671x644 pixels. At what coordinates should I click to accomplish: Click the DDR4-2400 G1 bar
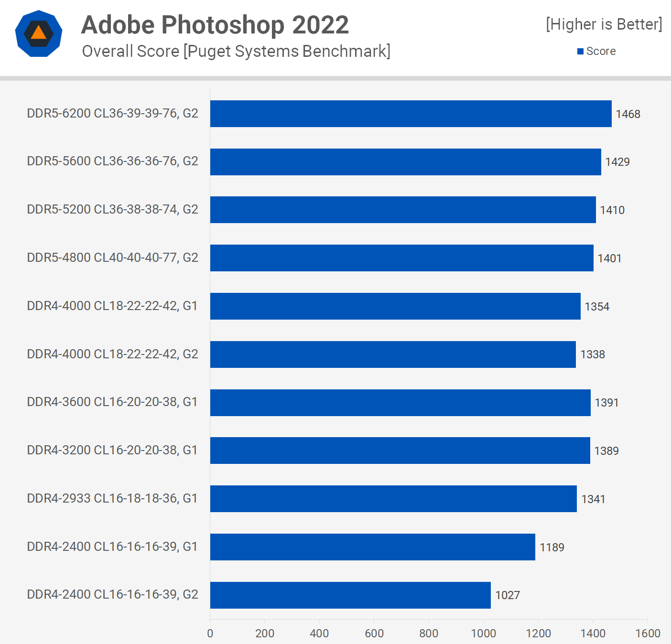pyautogui.click(x=373, y=547)
